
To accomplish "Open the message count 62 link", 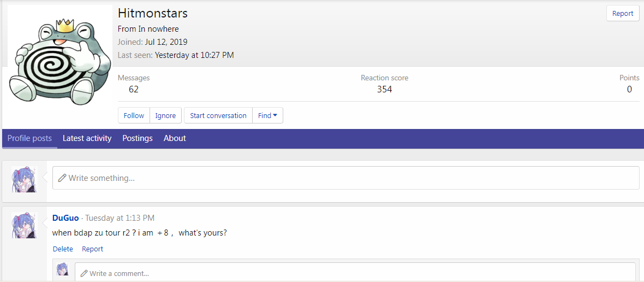I will point(134,89).
